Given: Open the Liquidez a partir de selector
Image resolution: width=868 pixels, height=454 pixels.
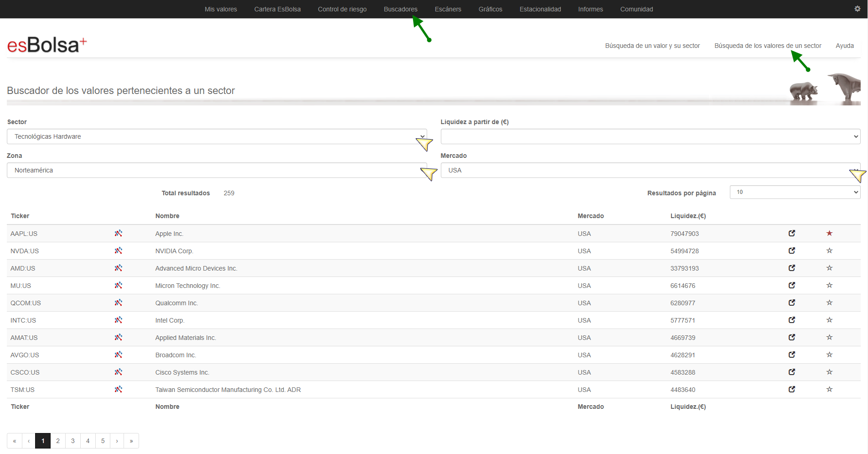Looking at the screenshot, I should click(650, 136).
